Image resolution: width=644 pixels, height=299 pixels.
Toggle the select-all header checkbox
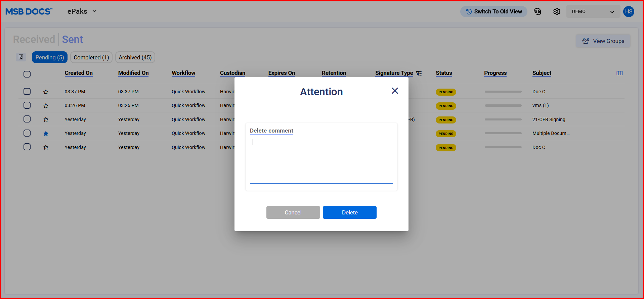tap(27, 74)
